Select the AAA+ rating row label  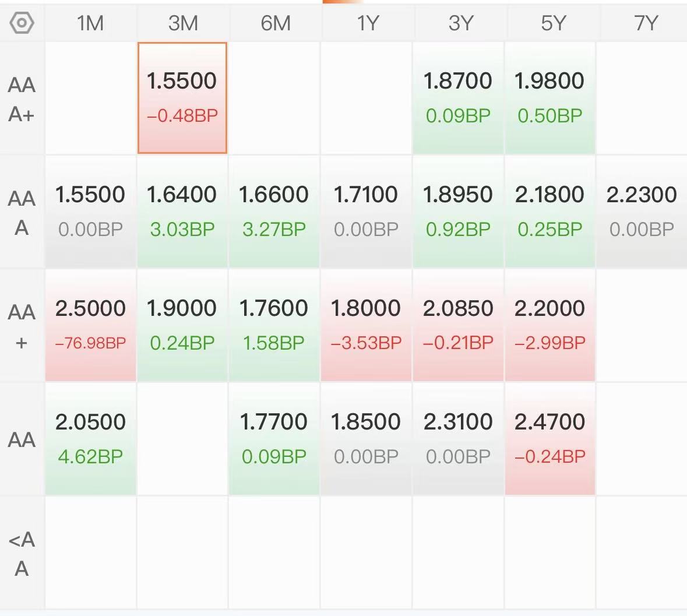tap(22, 99)
